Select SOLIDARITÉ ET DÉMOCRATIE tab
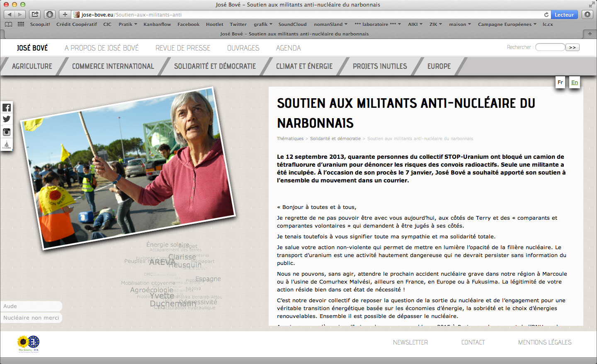Screen dimensions: 597x364 (x=215, y=66)
